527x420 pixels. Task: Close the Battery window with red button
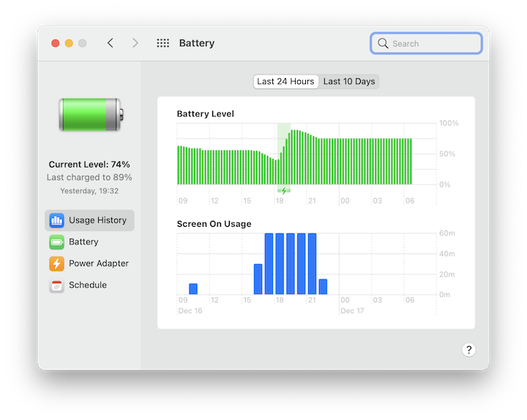(56, 43)
